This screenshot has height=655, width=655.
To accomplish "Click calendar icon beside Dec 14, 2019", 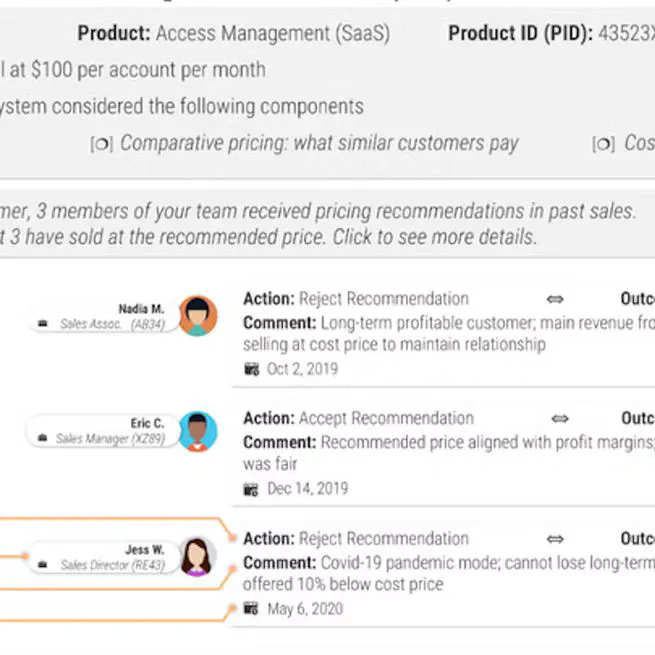I will point(251,489).
